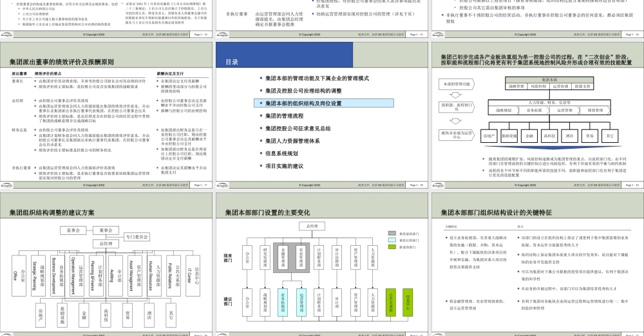Open the slide titled 集团派出董事的绩效评价及报酬原则
644x336 pixels.
coord(106,115)
